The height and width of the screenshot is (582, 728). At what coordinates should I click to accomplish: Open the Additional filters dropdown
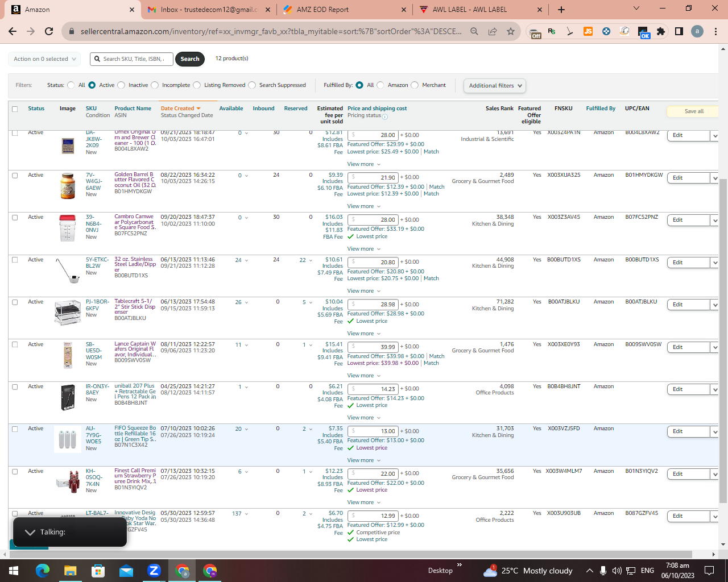[495, 86]
